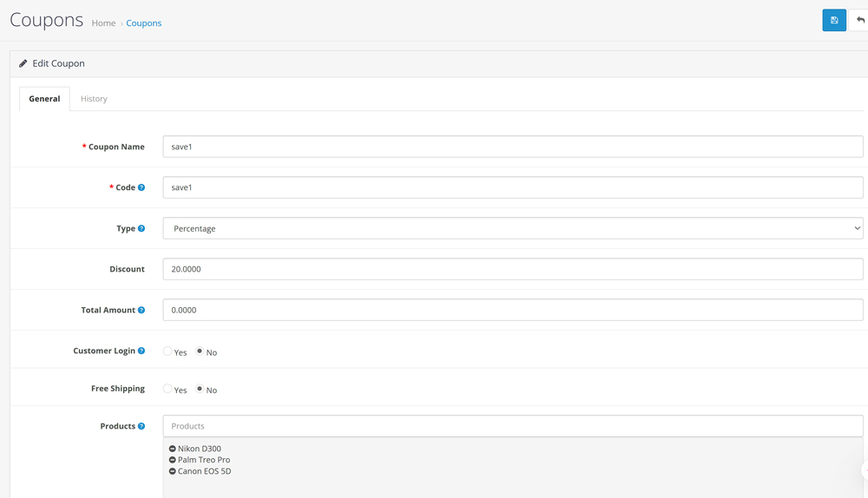The height and width of the screenshot is (498, 868).
Task: Click the blue Save coupon button
Action: (x=834, y=20)
